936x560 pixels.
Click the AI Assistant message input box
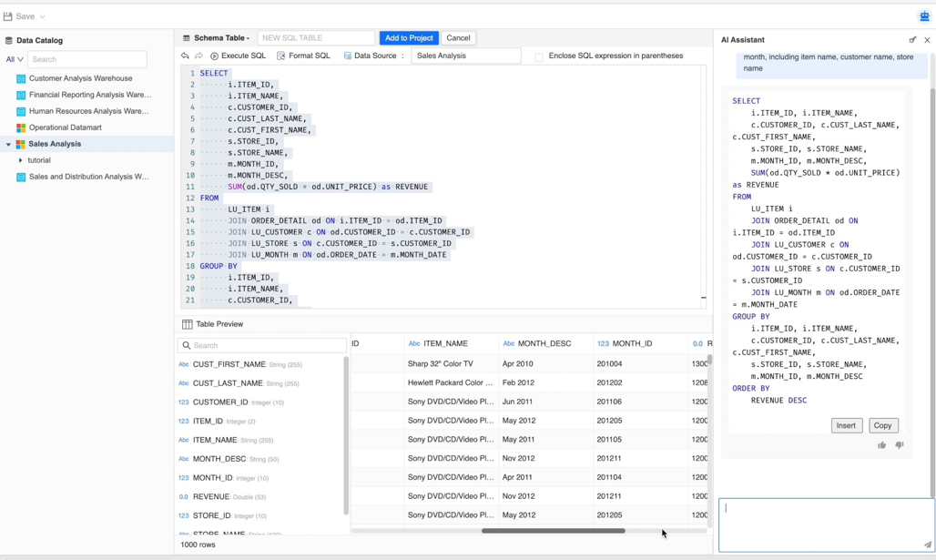click(x=826, y=525)
